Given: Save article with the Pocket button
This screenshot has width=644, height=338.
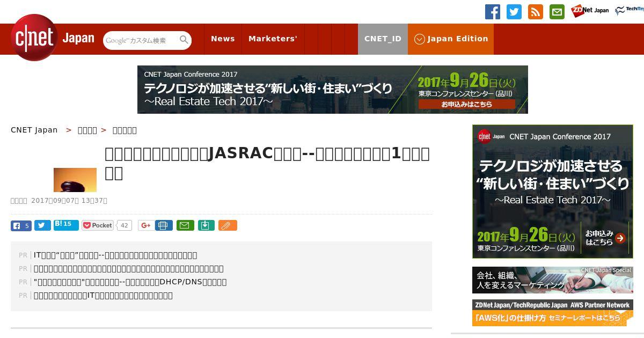Looking at the screenshot, I should point(98,225).
